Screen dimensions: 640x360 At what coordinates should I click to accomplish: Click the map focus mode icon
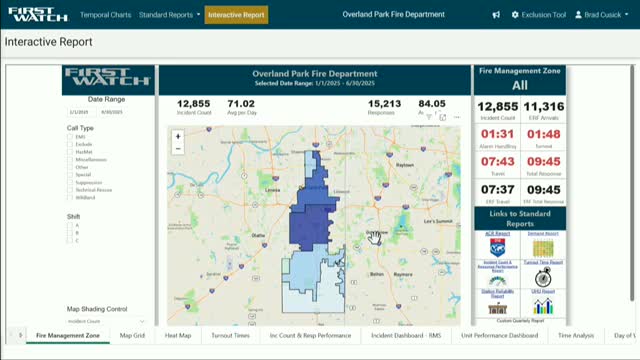click(443, 117)
